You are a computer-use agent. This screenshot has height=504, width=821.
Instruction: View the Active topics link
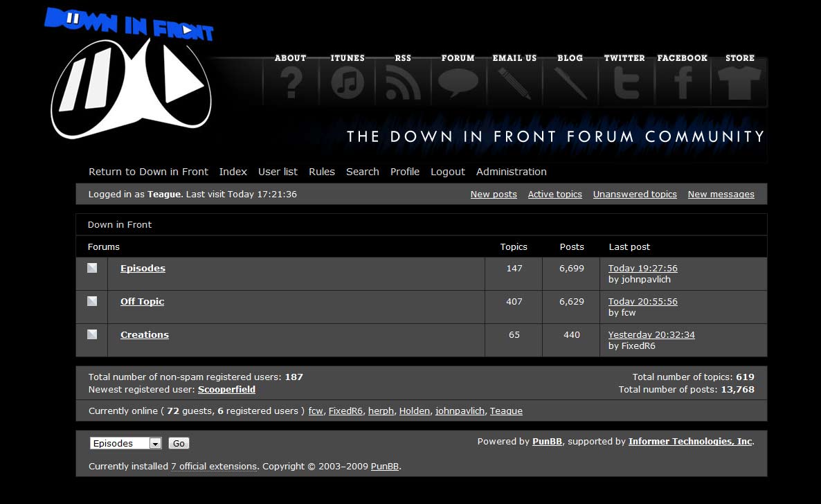coord(554,195)
